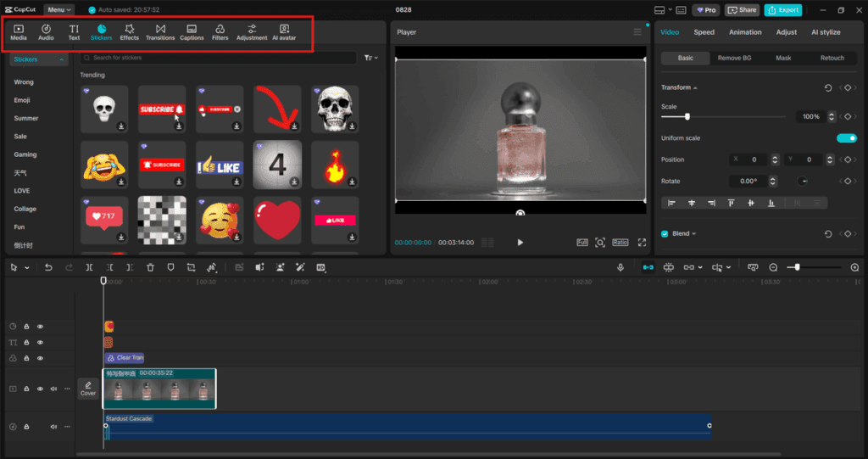This screenshot has width=868, height=459.
Task: Select the Remove BG tab
Action: coord(734,58)
